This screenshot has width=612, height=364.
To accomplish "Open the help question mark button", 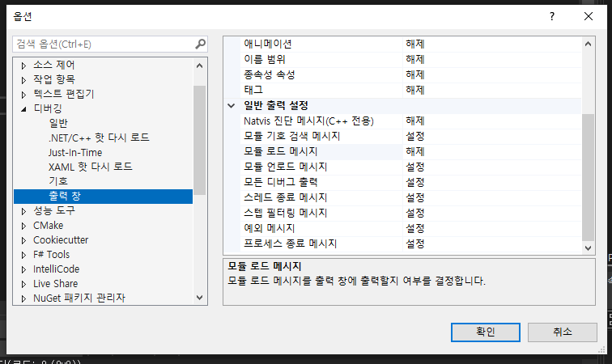I will 552,16.
